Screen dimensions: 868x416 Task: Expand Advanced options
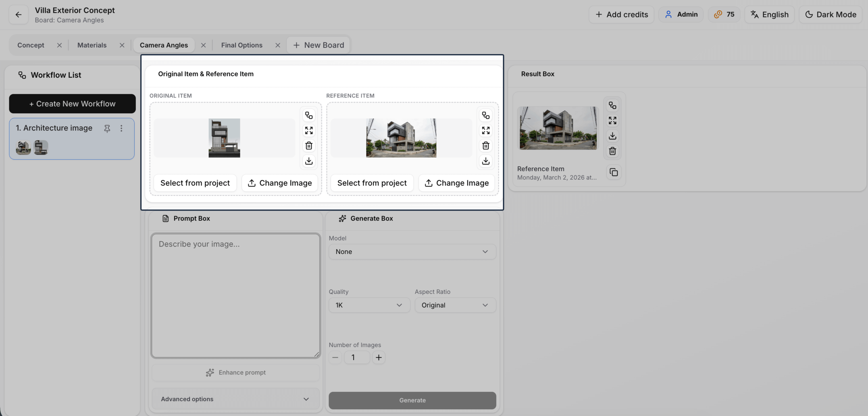tap(235, 399)
